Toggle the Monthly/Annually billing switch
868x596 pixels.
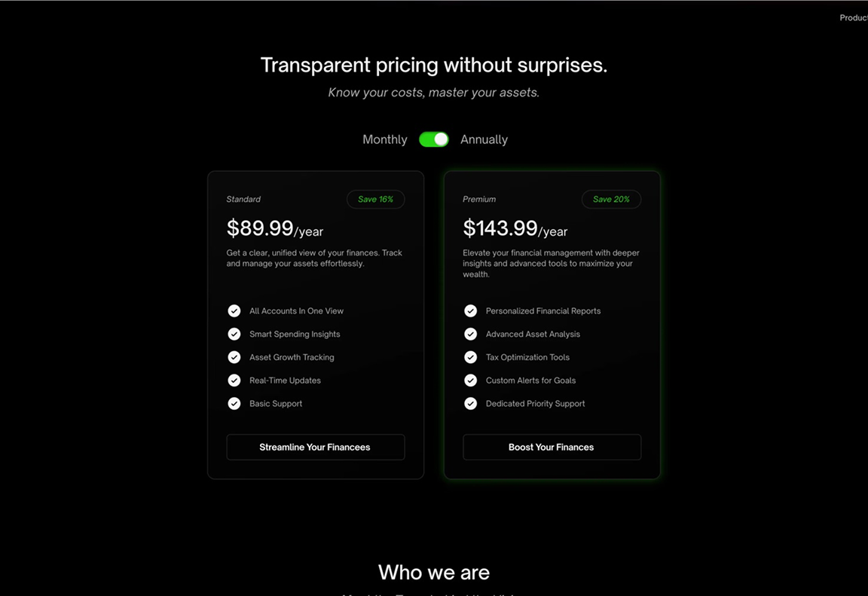tap(434, 139)
